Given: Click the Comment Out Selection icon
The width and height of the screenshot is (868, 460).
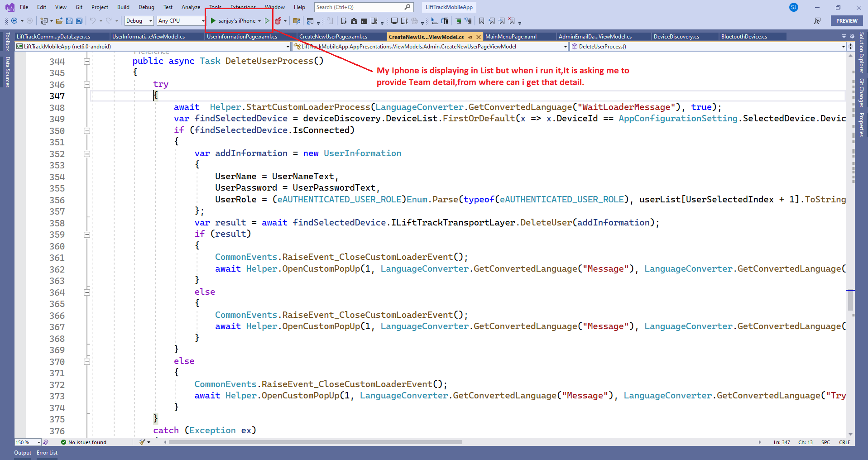Looking at the screenshot, I should coord(458,21).
